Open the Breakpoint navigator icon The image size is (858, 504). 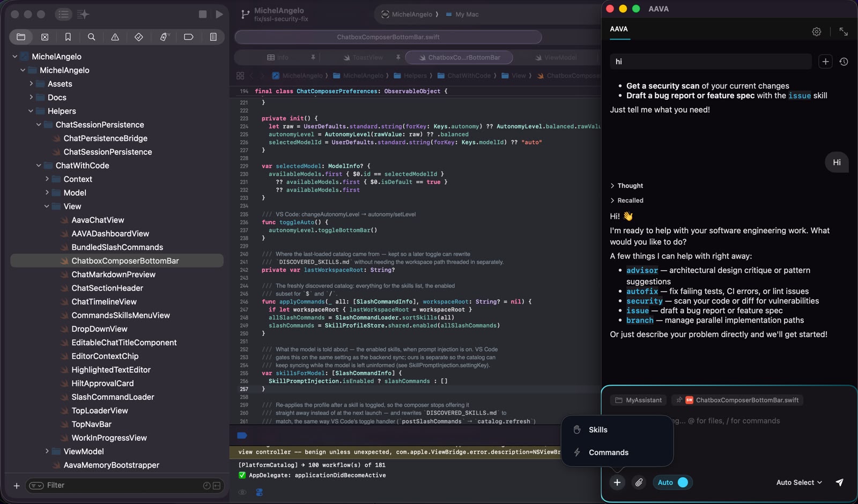(x=189, y=37)
